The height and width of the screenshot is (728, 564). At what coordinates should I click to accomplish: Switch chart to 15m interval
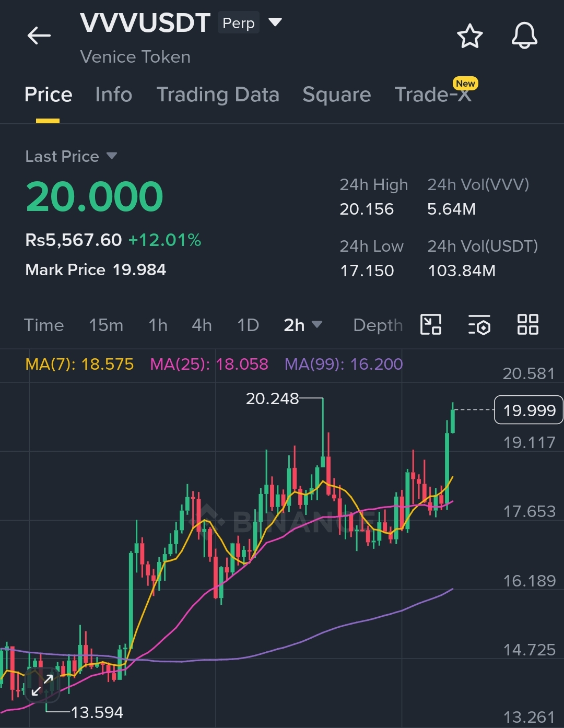pos(106,325)
